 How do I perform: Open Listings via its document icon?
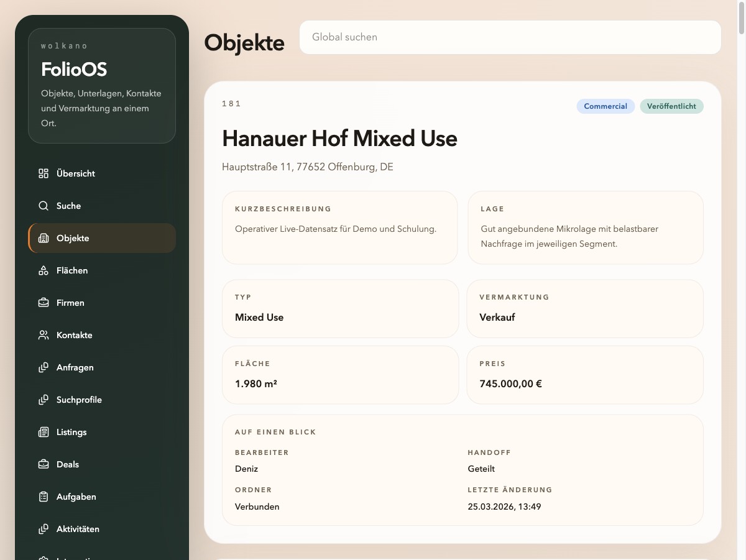tap(42, 432)
